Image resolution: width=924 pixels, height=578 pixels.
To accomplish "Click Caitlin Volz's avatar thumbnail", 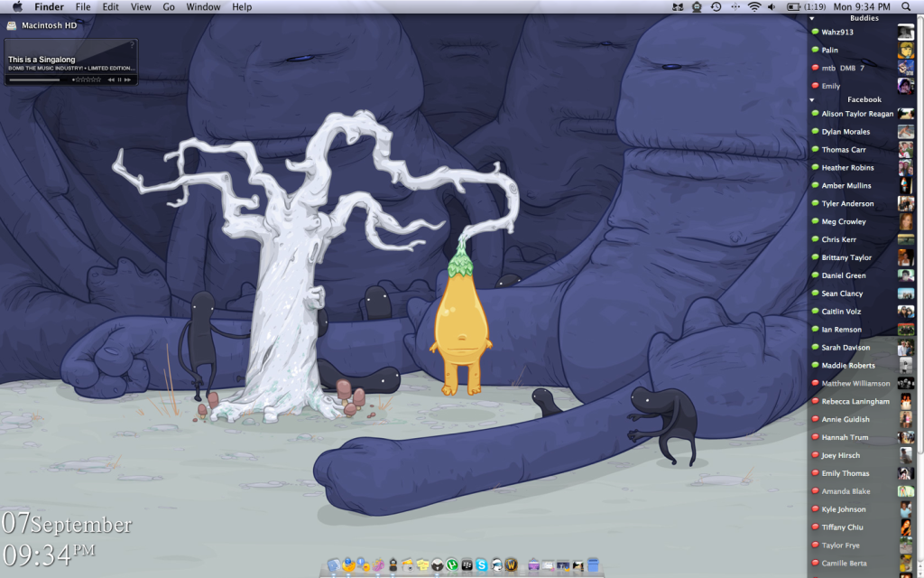I will (906, 312).
